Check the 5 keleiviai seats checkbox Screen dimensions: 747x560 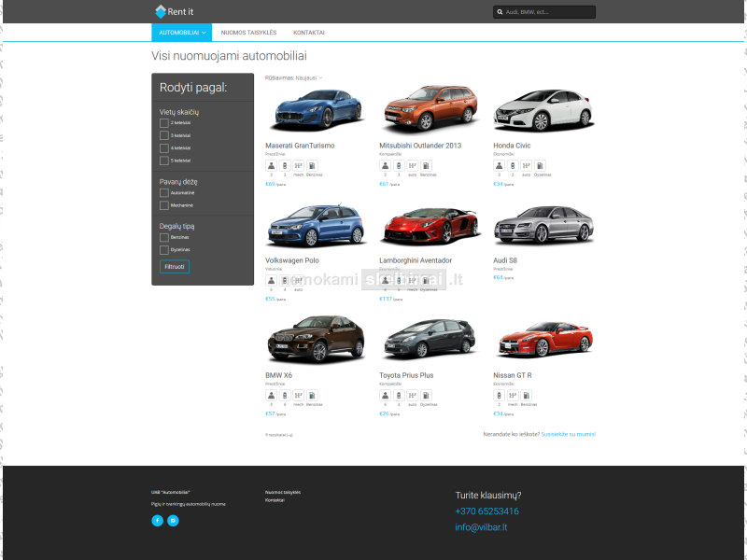click(x=164, y=161)
